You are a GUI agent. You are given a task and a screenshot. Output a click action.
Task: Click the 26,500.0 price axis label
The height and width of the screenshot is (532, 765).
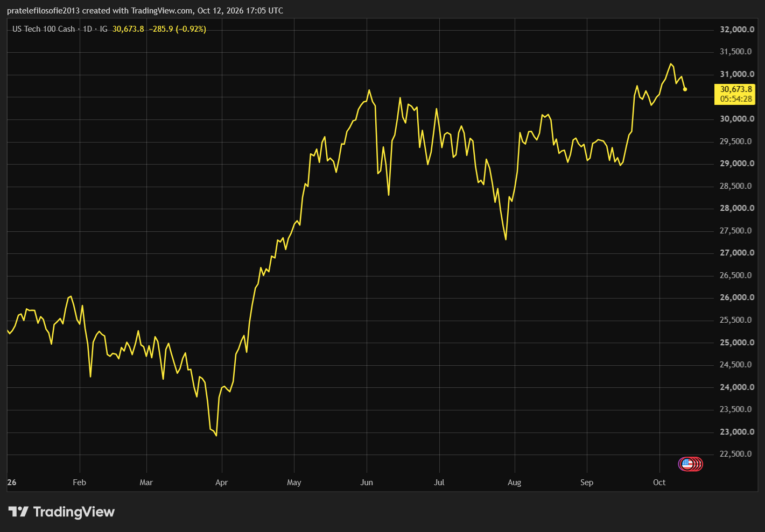coord(737,275)
